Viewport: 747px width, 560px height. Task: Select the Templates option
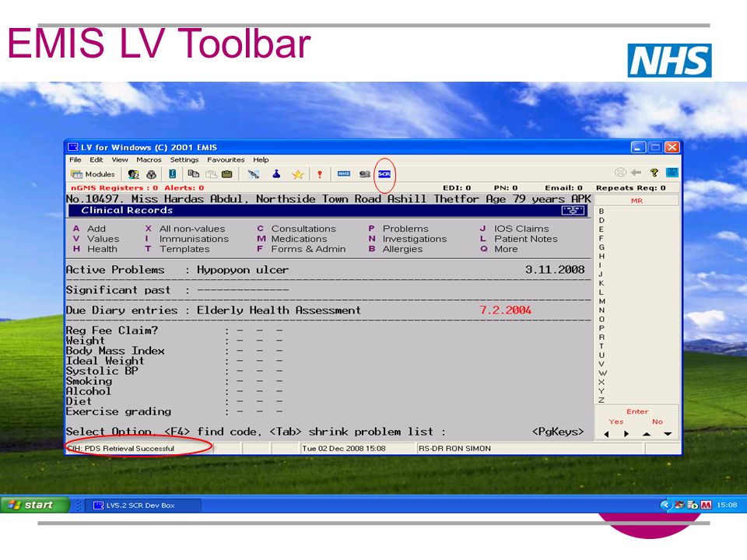[177, 249]
